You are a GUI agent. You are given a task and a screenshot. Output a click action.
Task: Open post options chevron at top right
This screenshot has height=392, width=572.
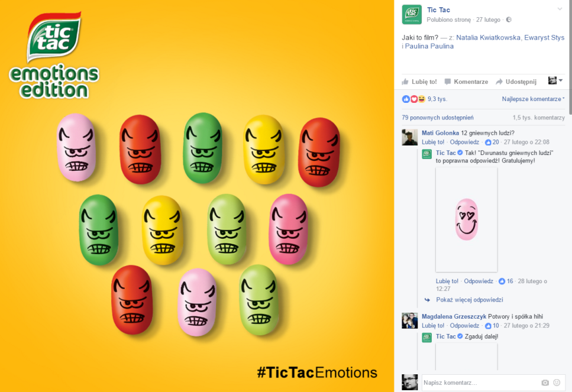560,9
